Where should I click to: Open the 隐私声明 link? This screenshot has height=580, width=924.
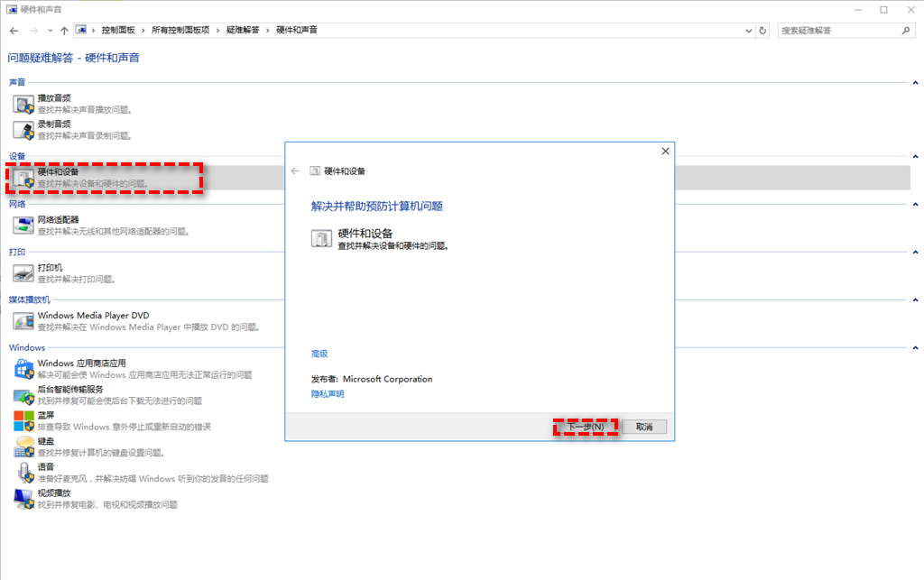(328, 394)
